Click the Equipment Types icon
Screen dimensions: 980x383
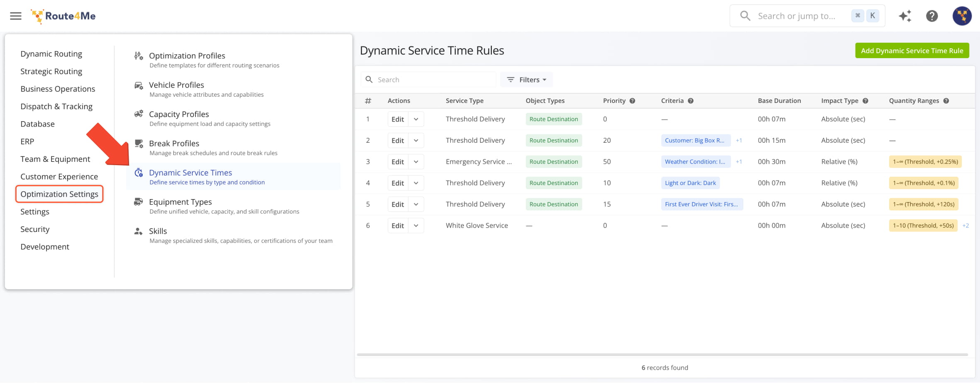tap(139, 202)
